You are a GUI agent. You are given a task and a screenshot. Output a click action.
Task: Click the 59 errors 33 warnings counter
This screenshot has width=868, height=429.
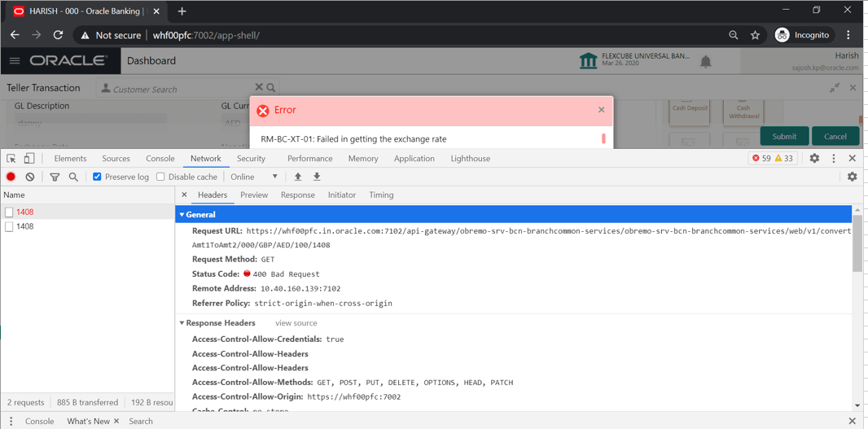pyautogui.click(x=772, y=158)
